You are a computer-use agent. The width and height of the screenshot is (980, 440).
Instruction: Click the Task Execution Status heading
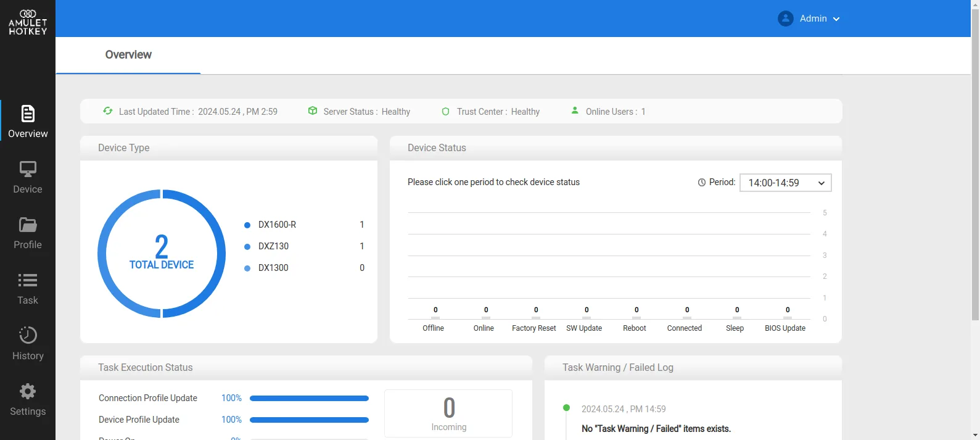coord(146,368)
